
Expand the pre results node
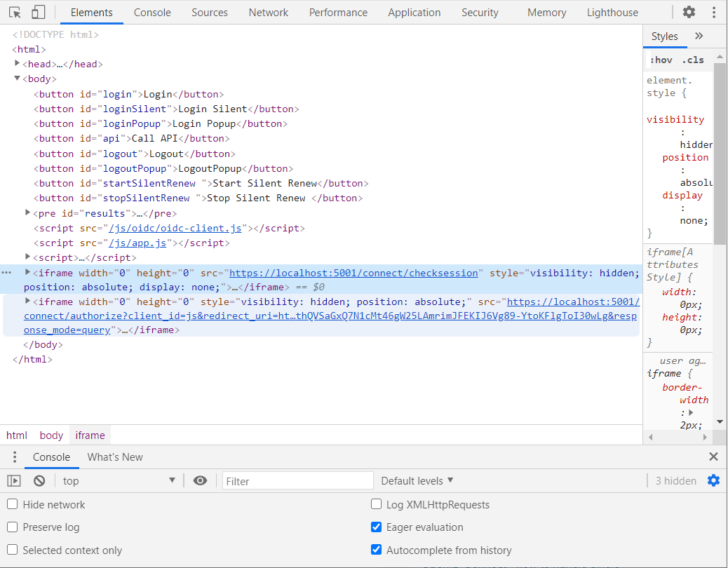click(x=28, y=212)
